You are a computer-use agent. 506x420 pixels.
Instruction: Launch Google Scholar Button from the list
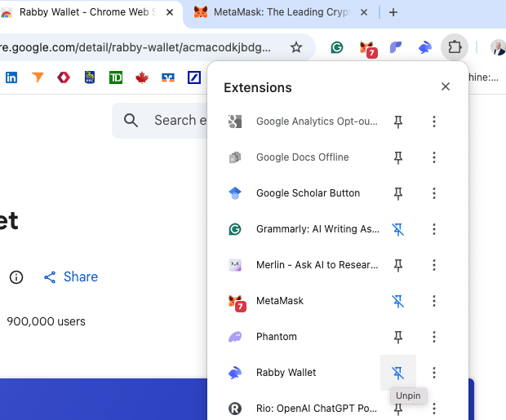tap(302, 193)
